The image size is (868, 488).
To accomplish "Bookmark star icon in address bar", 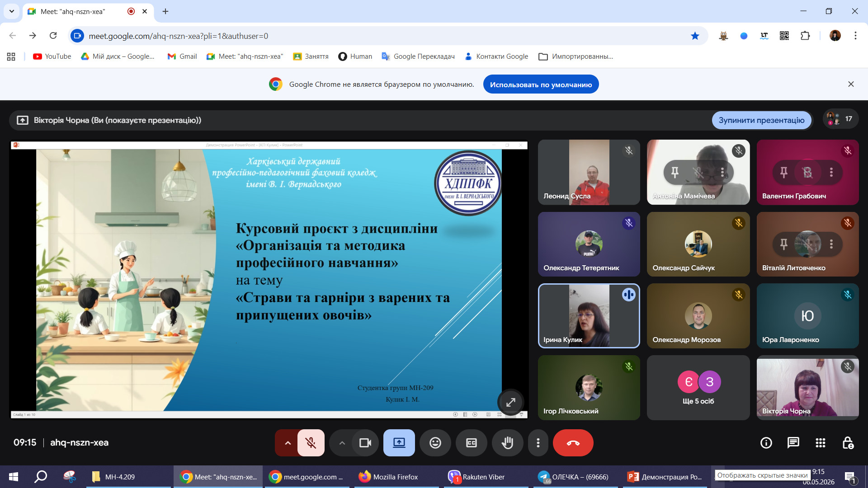I will tap(695, 36).
